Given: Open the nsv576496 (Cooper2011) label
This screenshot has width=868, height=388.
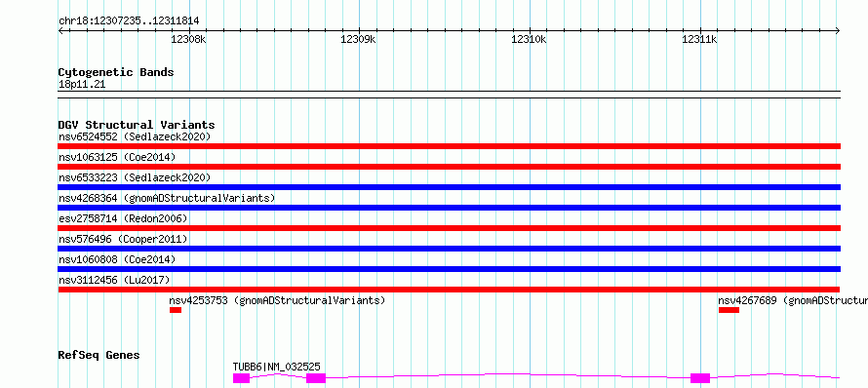Looking at the screenshot, I should click(x=123, y=239).
